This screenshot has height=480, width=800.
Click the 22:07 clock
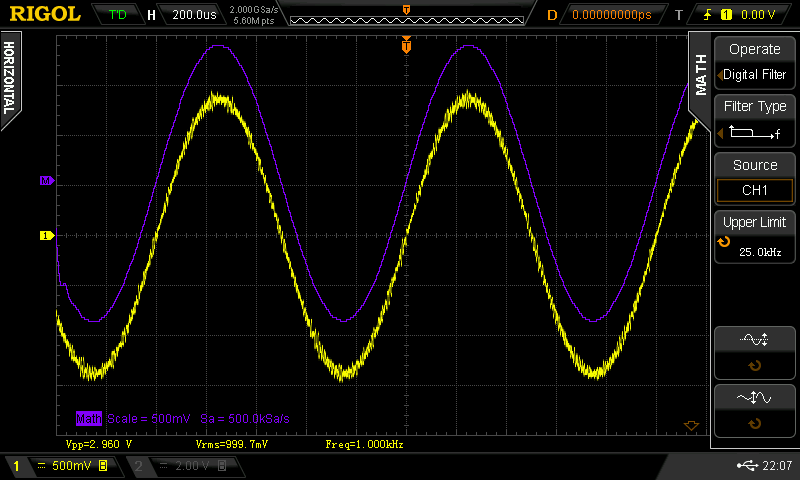tap(777, 465)
